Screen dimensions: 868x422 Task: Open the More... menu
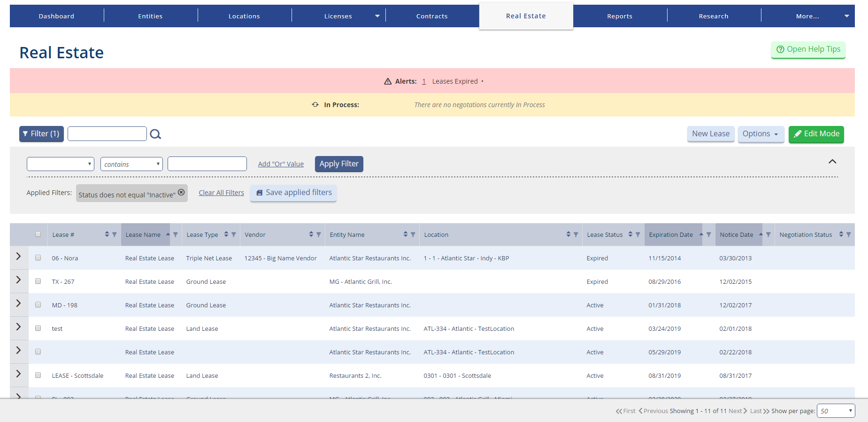[x=808, y=16]
